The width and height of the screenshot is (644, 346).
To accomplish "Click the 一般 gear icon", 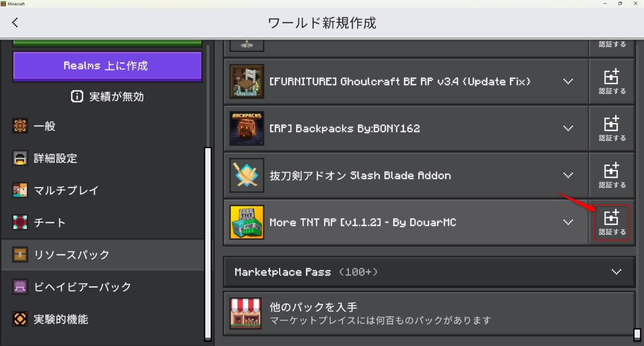I will click(20, 126).
